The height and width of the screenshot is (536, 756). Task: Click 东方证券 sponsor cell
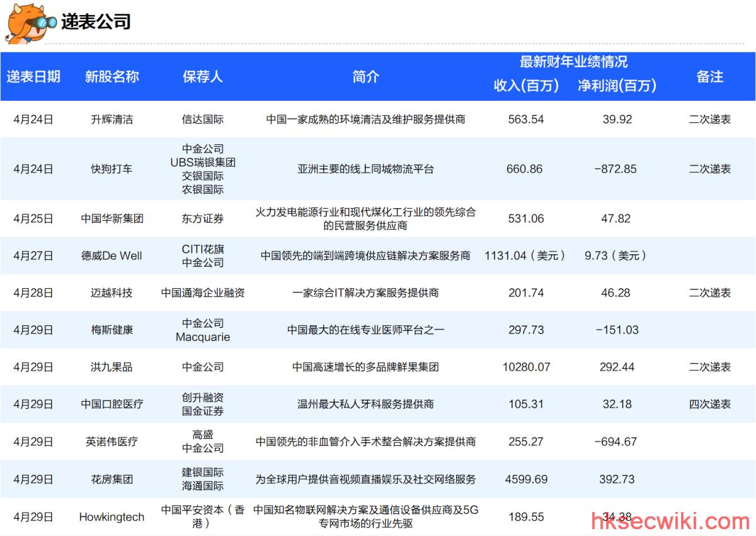(203, 219)
